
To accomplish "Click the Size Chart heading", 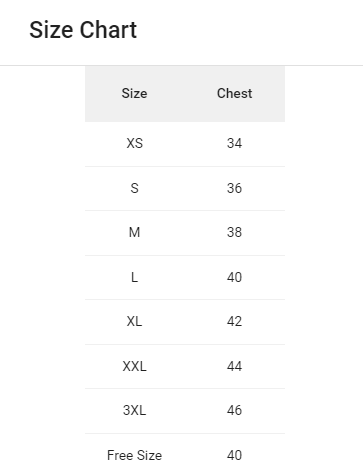I will (x=83, y=30).
